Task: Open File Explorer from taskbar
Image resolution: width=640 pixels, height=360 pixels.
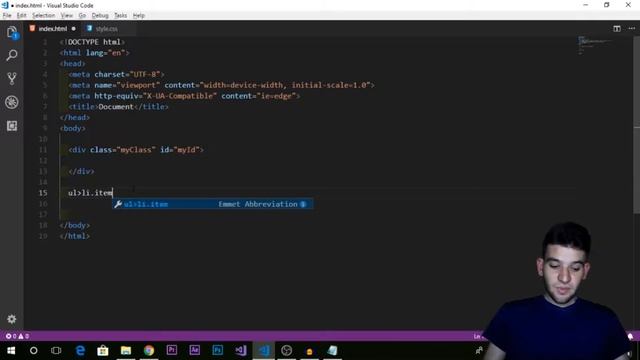Action: click(x=126, y=351)
